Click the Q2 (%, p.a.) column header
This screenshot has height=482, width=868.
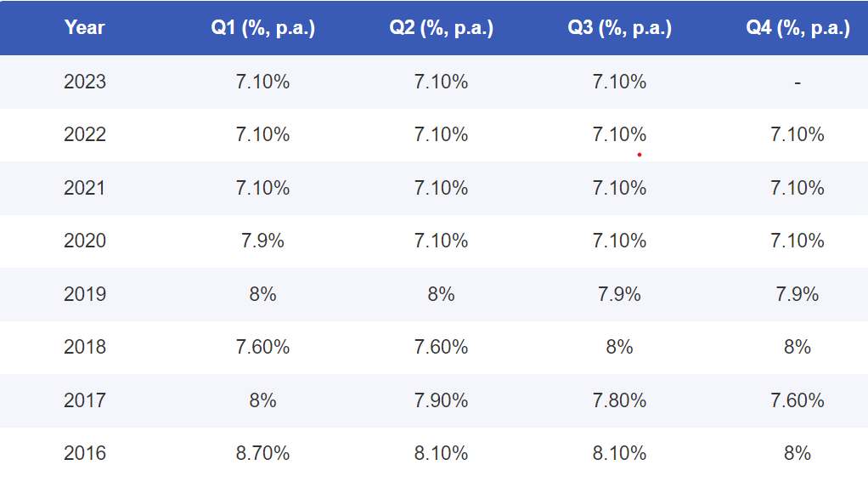pyautogui.click(x=442, y=28)
